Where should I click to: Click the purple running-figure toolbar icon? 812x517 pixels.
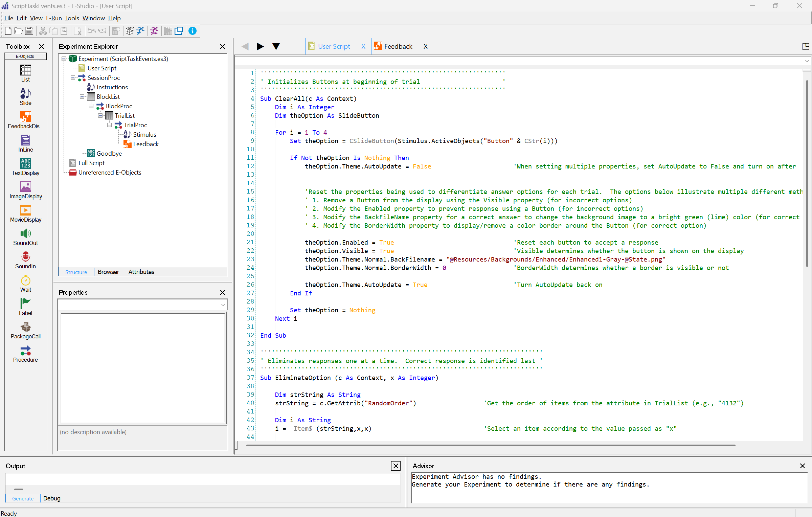pos(154,31)
